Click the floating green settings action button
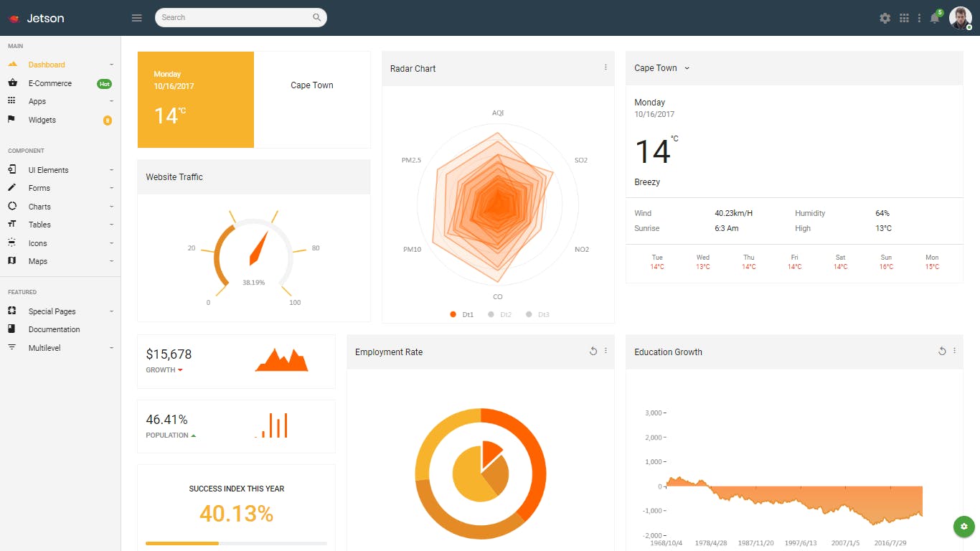Screen dimensions: 980x551 point(963,527)
